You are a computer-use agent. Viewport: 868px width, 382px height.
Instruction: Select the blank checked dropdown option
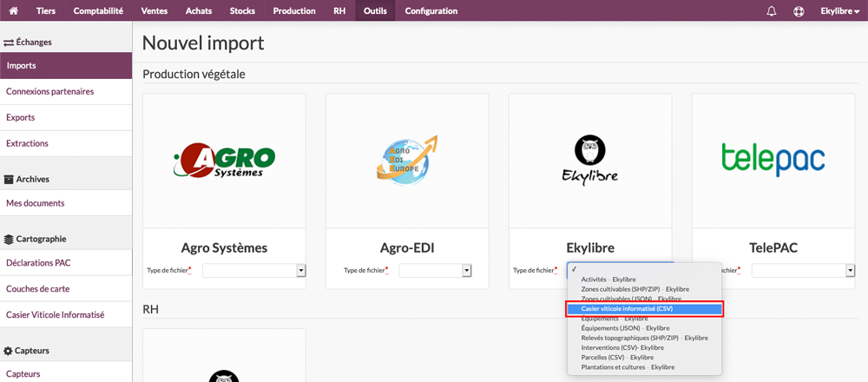644,269
